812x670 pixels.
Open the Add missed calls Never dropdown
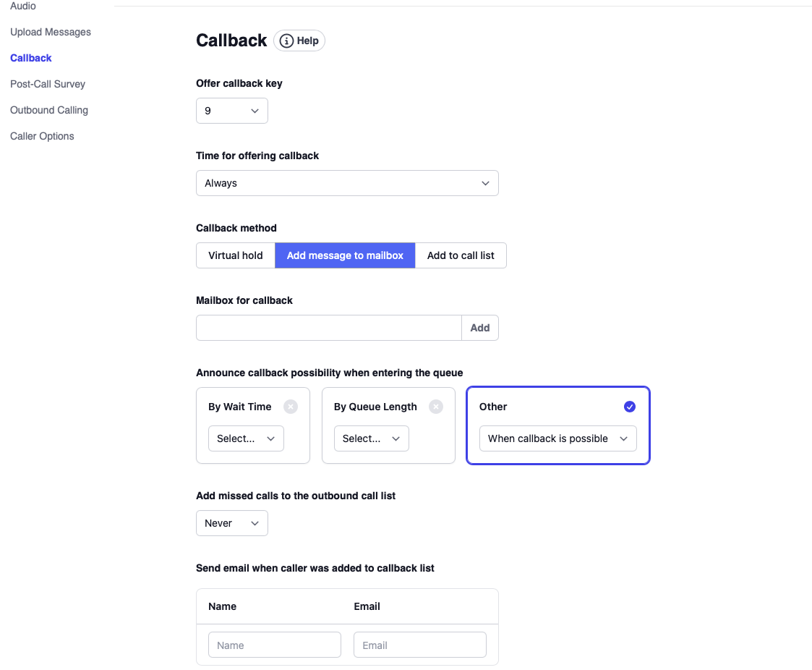pyautogui.click(x=232, y=523)
